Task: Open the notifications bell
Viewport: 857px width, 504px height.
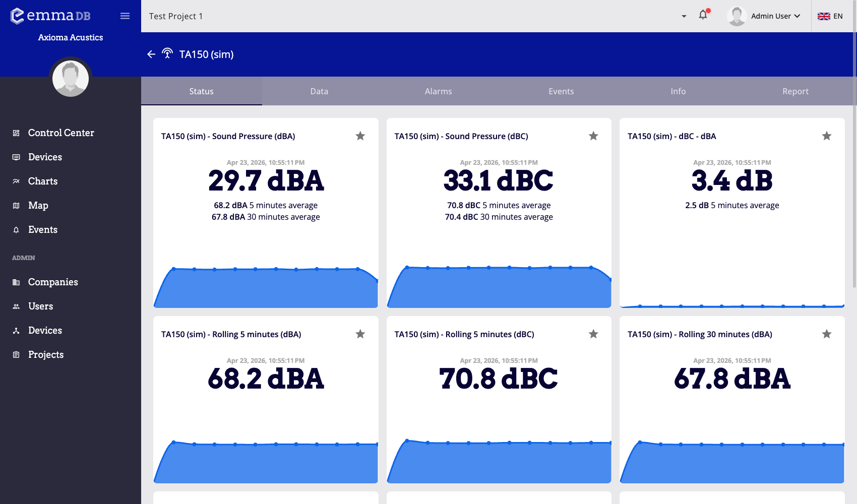Action: pos(703,15)
